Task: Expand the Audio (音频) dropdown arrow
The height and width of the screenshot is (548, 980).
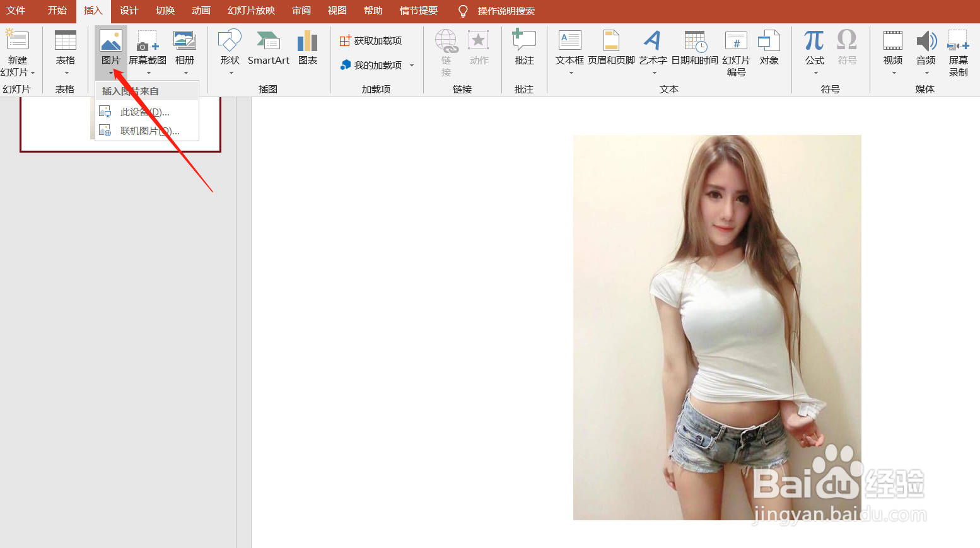Action: pos(926,73)
